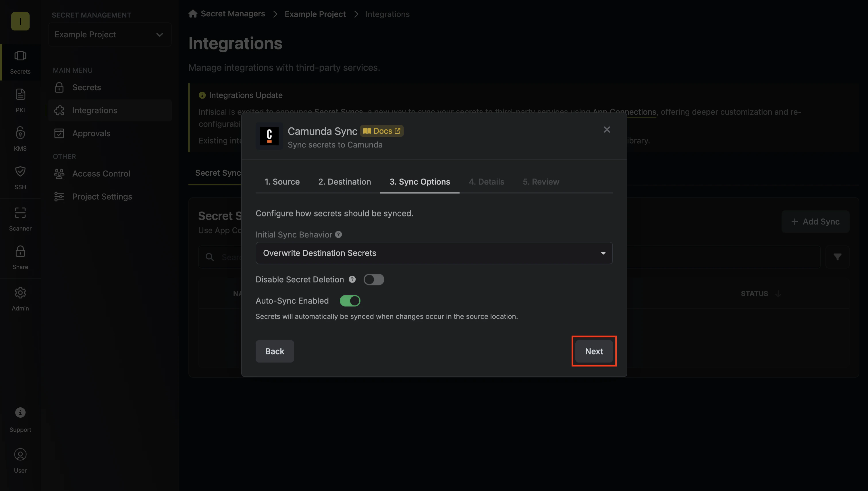868x491 pixels.
Task: Select the 3. Sync Options tab
Action: point(420,182)
